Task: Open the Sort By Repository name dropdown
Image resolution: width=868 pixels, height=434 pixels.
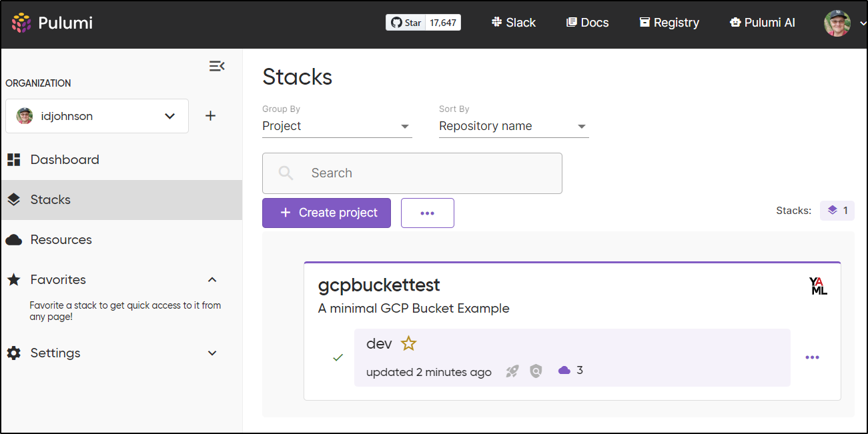Action: [514, 126]
